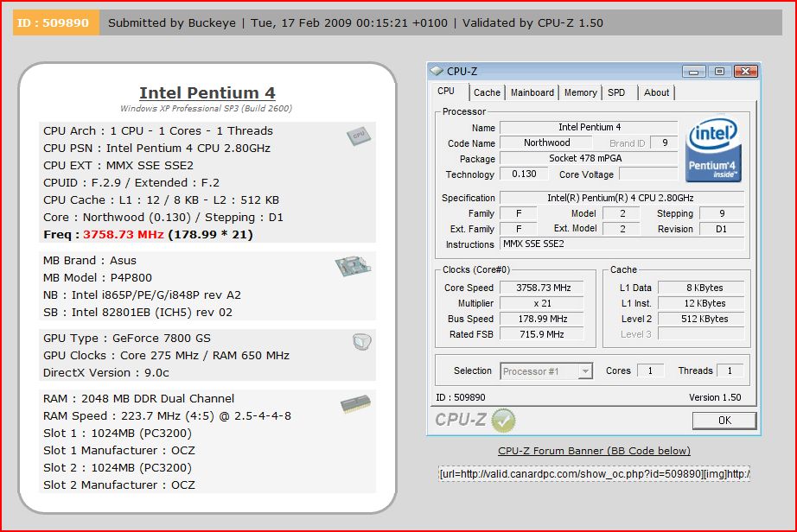Expand the Processor #1 selection dropdown

tap(585, 371)
